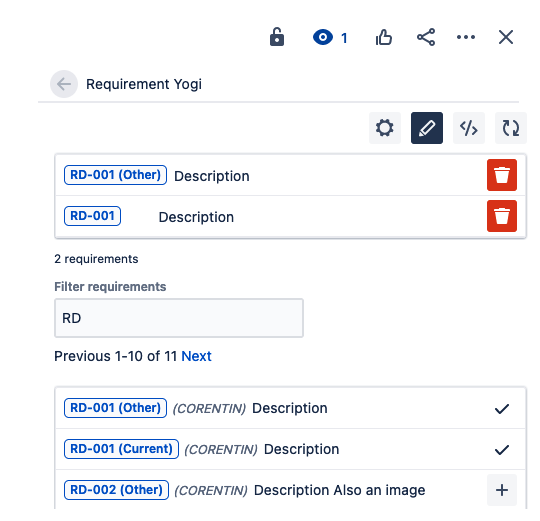Screen dimensions: 540x521
Task: Like with the thumbs-up icon
Action: click(x=384, y=37)
